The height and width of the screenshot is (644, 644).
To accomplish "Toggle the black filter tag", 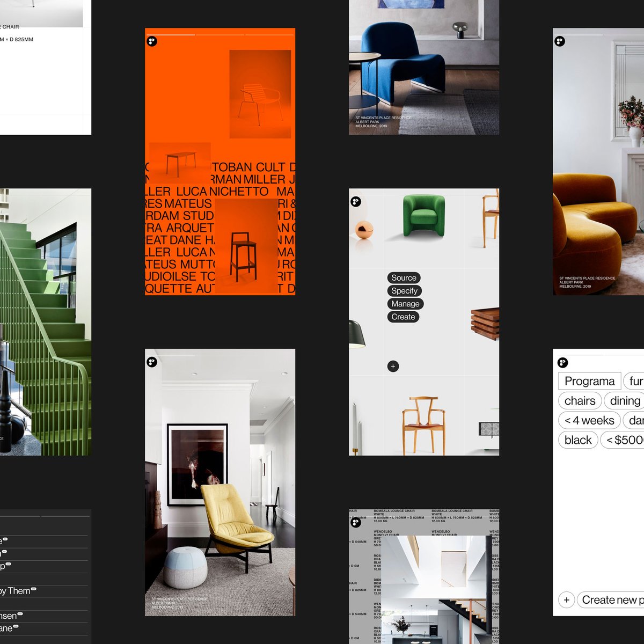I will (x=578, y=440).
